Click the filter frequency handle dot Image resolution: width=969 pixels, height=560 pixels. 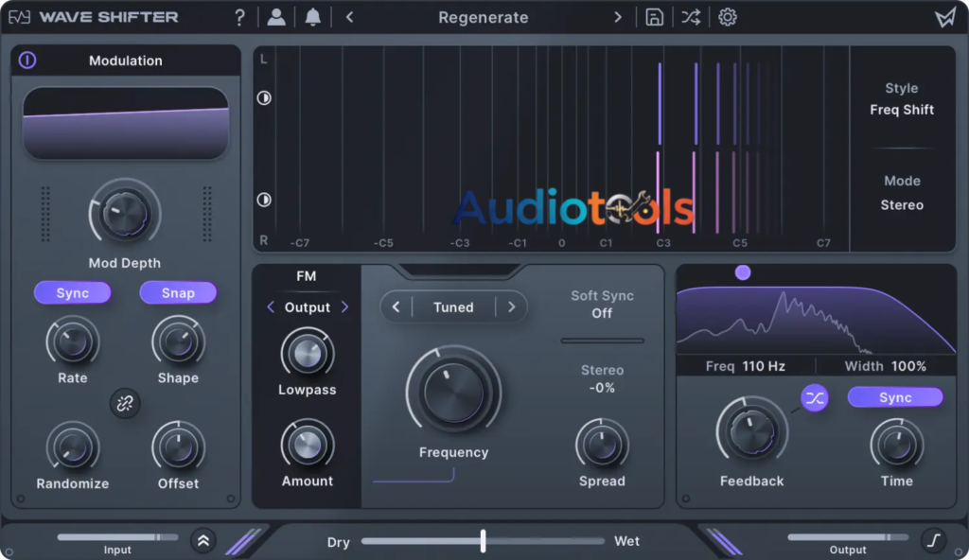743,272
